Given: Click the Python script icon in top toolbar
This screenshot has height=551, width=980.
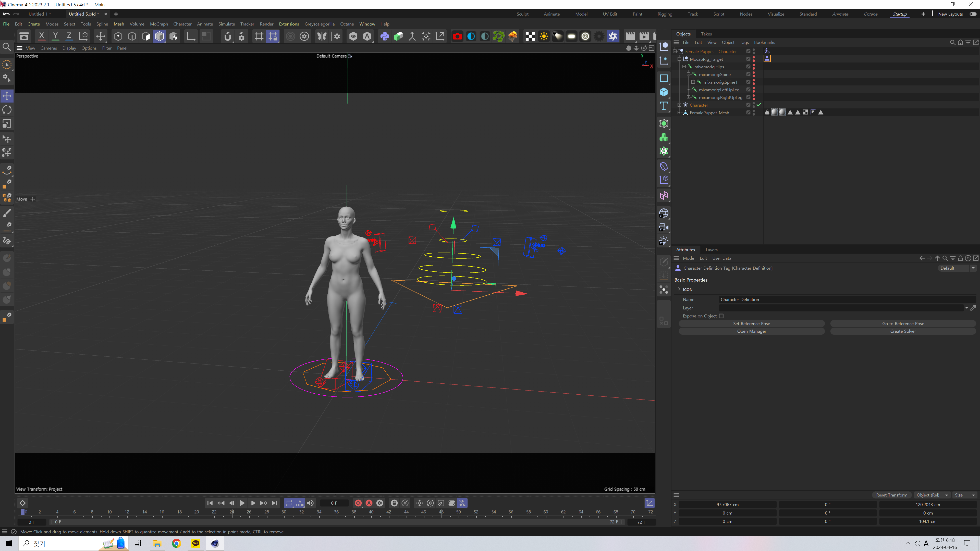Looking at the screenshot, I should pyautogui.click(x=385, y=36).
